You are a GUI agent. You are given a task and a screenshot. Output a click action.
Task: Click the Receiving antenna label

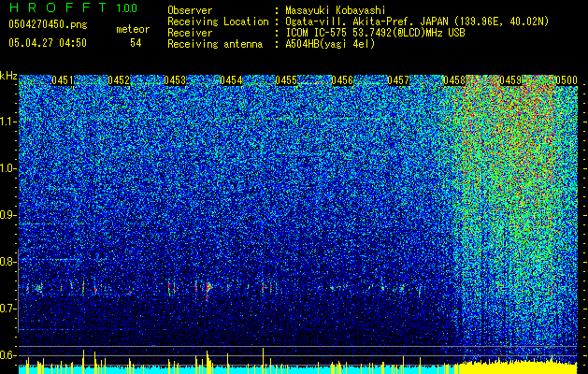point(215,44)
